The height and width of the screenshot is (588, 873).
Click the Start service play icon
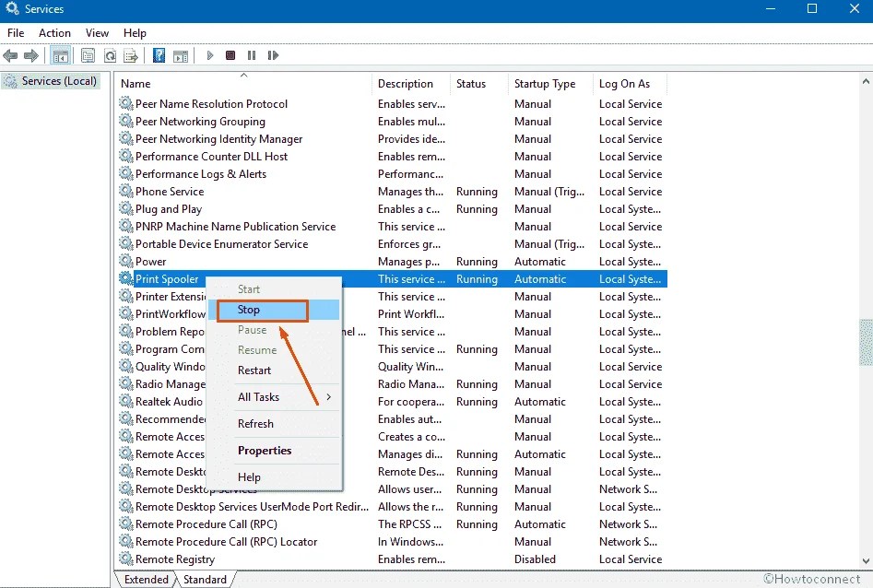[x=209, y=55]
